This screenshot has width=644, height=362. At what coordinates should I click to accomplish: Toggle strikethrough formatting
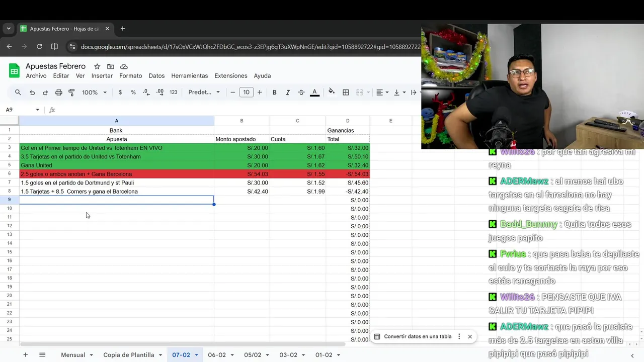pos(301,93)
